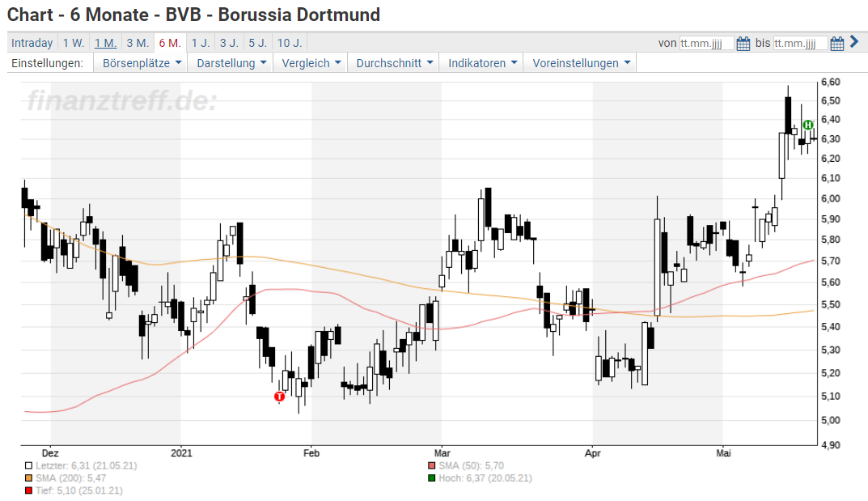Switch to the Intraday timeframe tab

click(32, 43)
